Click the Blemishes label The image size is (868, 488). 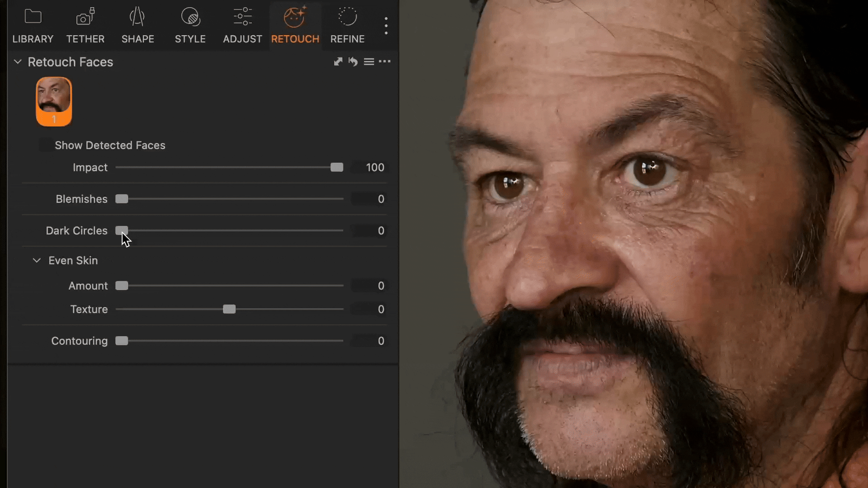[81, 199]
